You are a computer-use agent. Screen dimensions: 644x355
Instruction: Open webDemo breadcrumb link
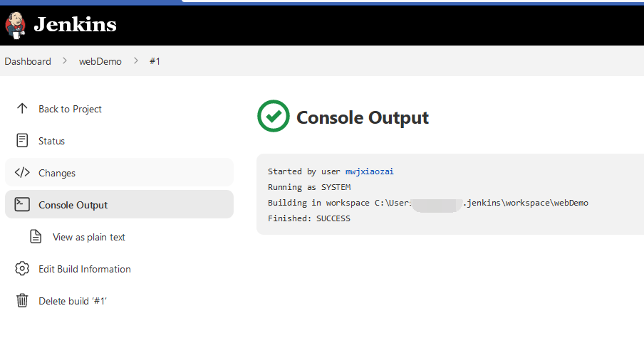coord(100,61)
